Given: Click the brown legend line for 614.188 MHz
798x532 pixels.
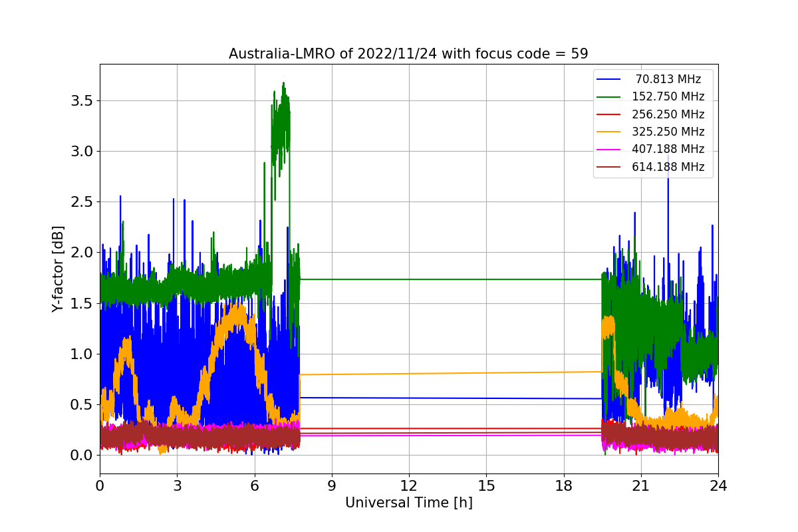Looking at the screenshot, I should coord(608,168).
